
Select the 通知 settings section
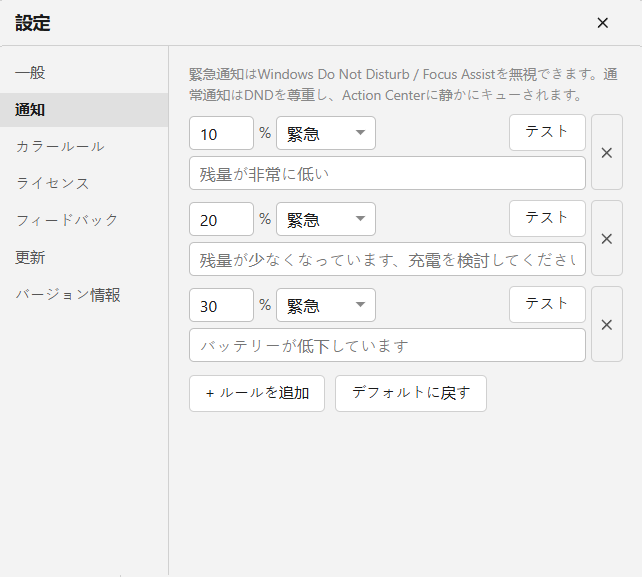(x=84, y=110)
